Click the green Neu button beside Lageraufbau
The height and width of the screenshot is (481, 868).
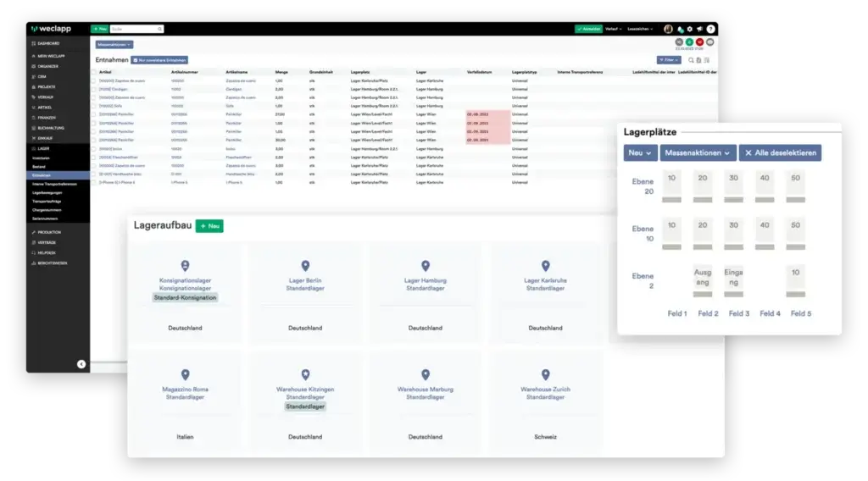(209, 226)
